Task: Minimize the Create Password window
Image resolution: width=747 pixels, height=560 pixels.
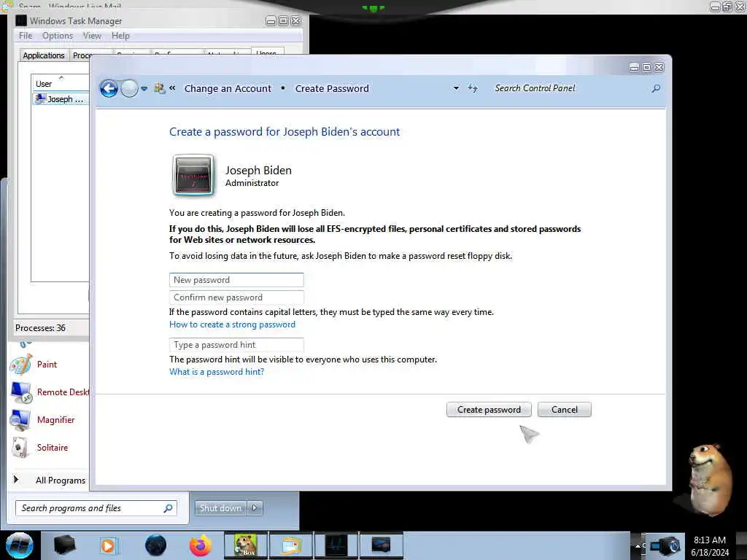Action: [x=634, y=68]
